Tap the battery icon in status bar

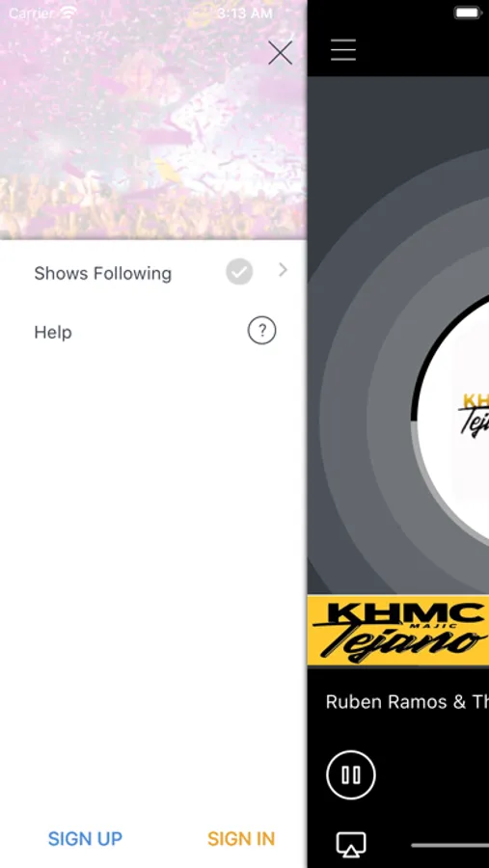468,13
